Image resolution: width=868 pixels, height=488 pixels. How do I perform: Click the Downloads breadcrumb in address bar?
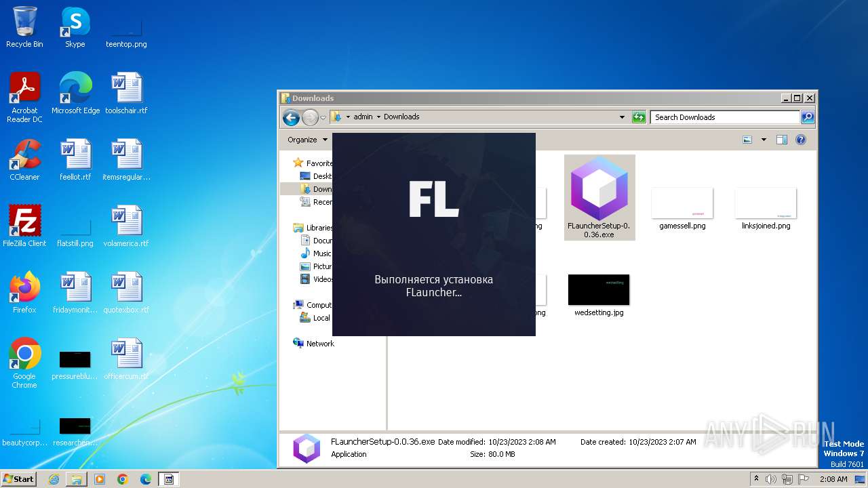point(401,117)
